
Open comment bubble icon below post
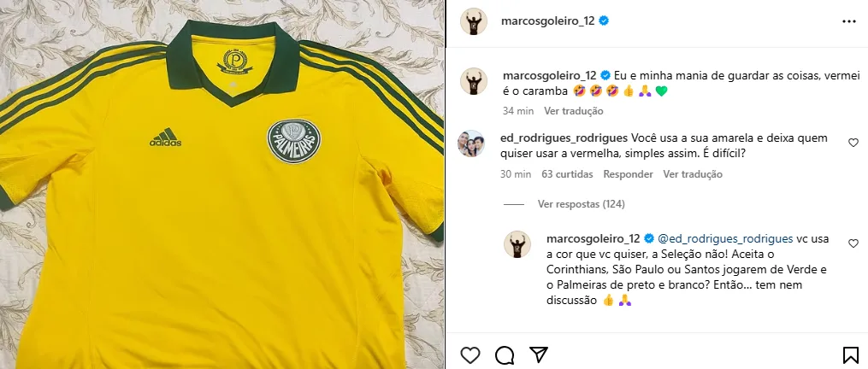[x=505, y=355]
